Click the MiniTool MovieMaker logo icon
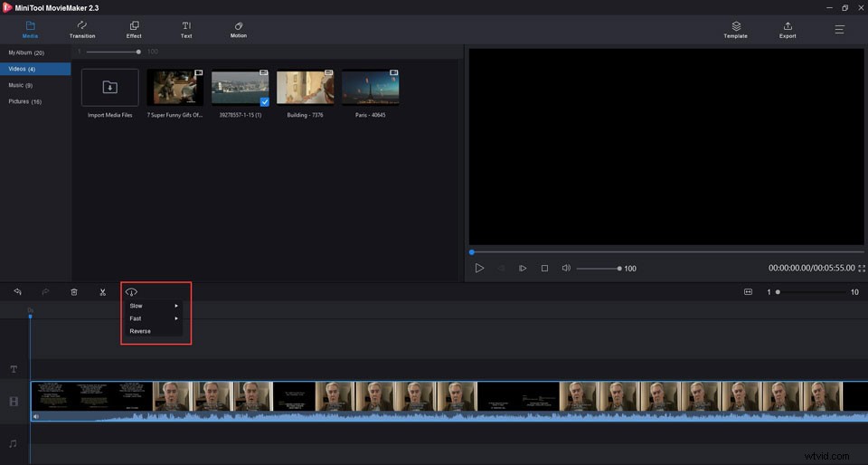This screenshot has width=868, height=465. point(7,8)
